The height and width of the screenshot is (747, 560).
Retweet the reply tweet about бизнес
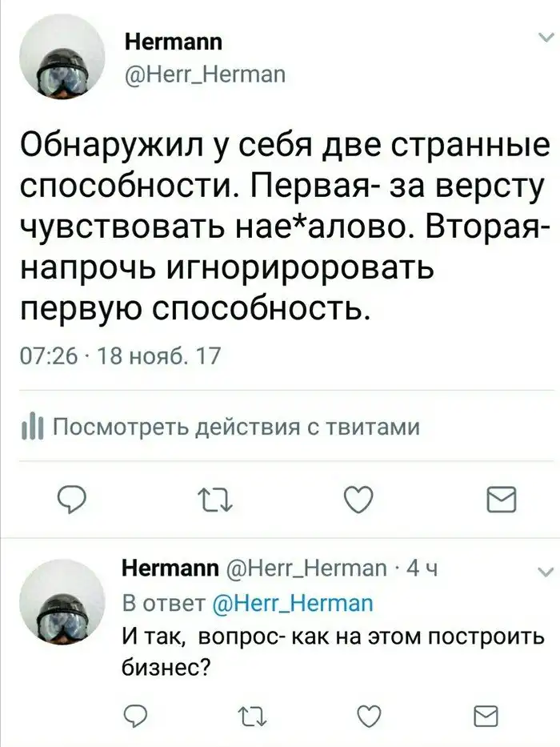coord(251,715)
